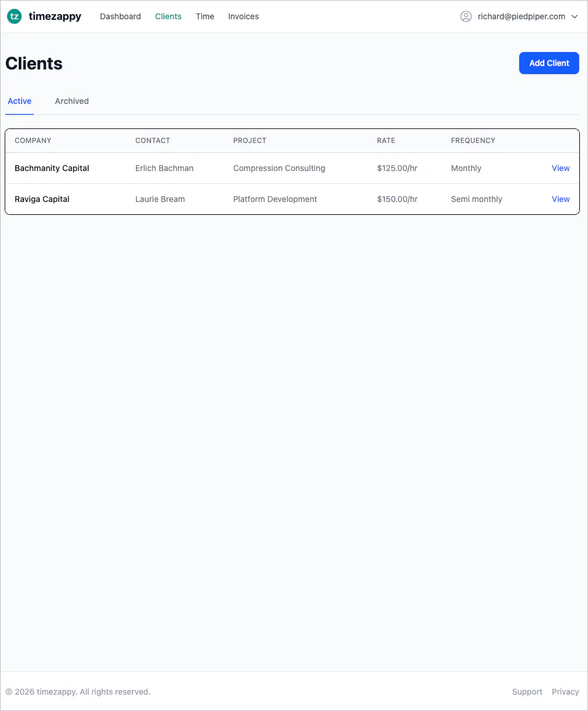Screen dimensions: 588x711
Task: Open the Support footer link
Action: pos(527,692)
